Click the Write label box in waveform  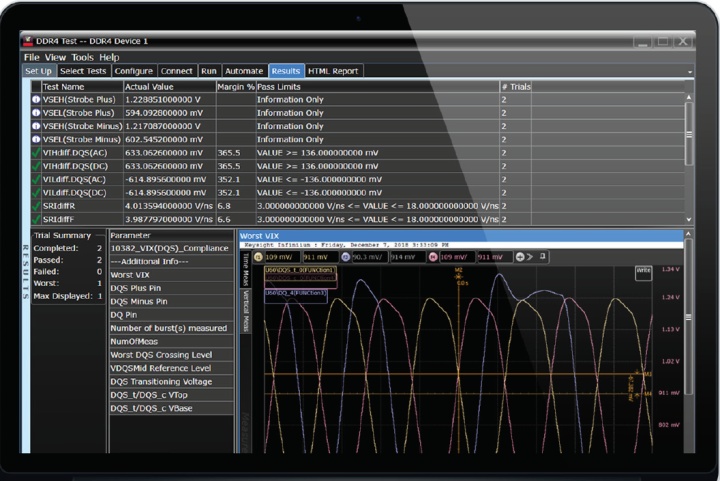(x=643, y=272)
